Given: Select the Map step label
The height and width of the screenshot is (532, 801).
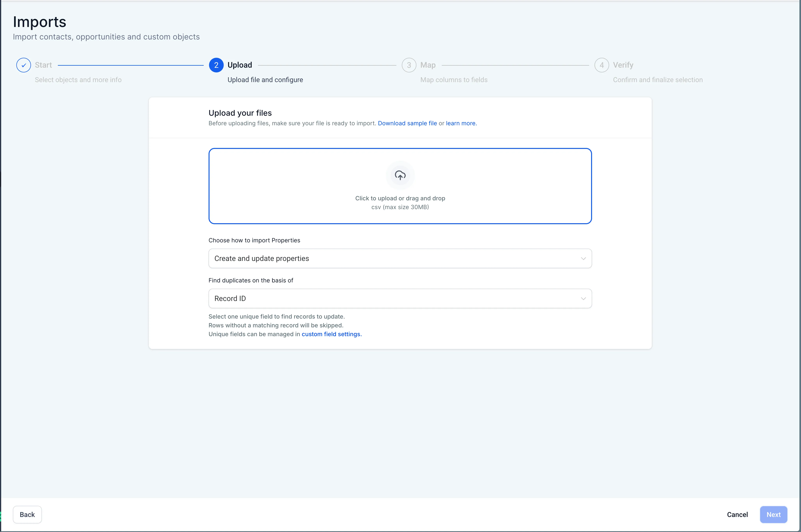Looking at the screenshot, I should tap(428, 65).
